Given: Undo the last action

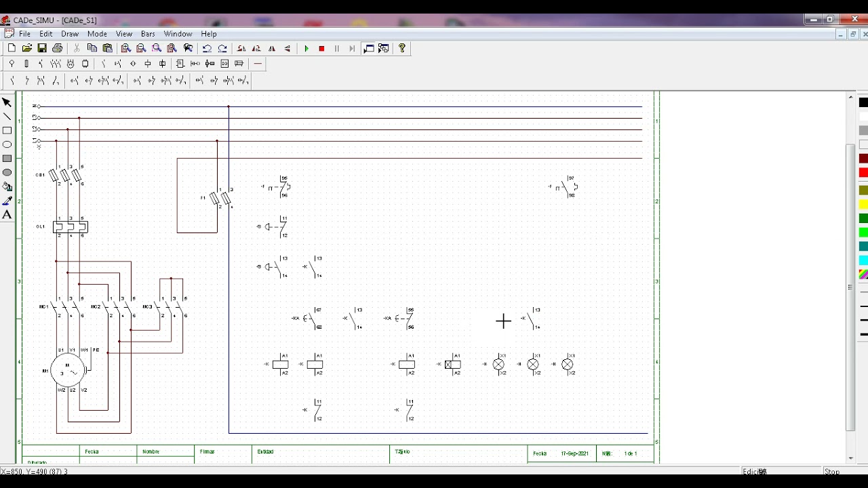Looking at the screenshot, I should [x=207, y=48].
